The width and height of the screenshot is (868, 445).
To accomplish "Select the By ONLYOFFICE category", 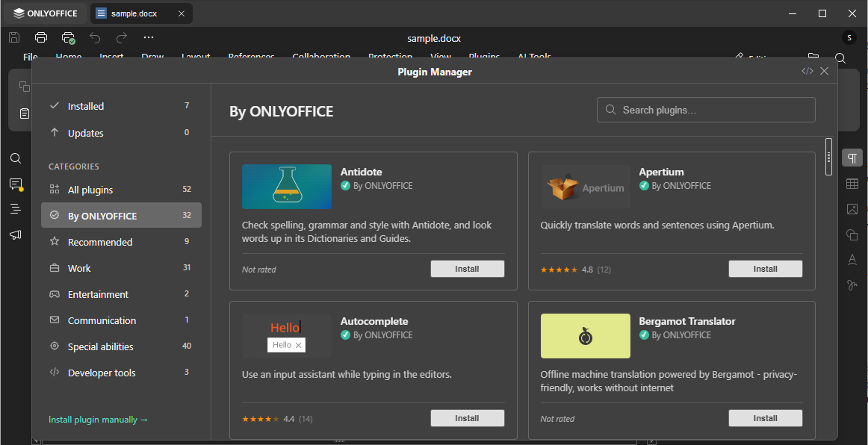I will [121, 215].
